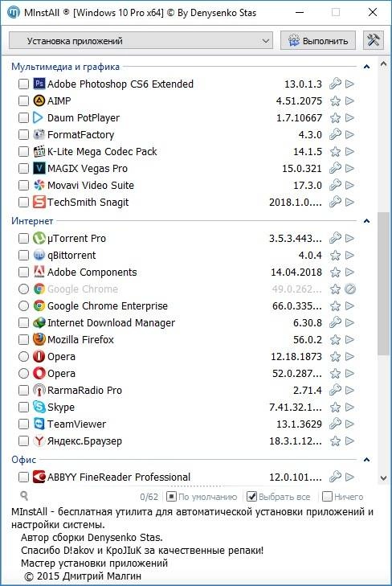
Task: Select the Google Chrome Enterprise radio button
Action: coord(23,305)
